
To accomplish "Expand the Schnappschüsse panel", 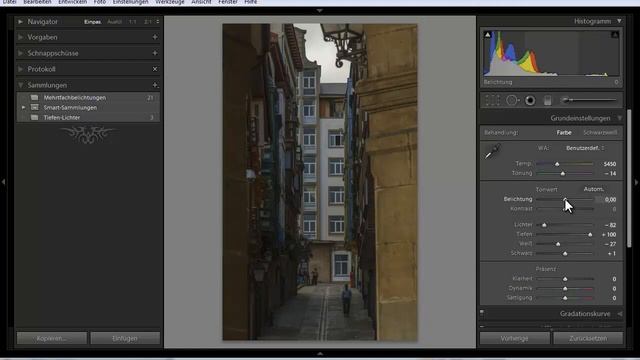I will (x=20, y=53).
